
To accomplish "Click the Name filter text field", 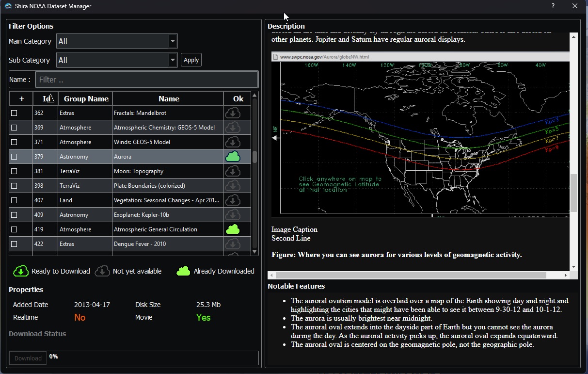I will point(146,80).
